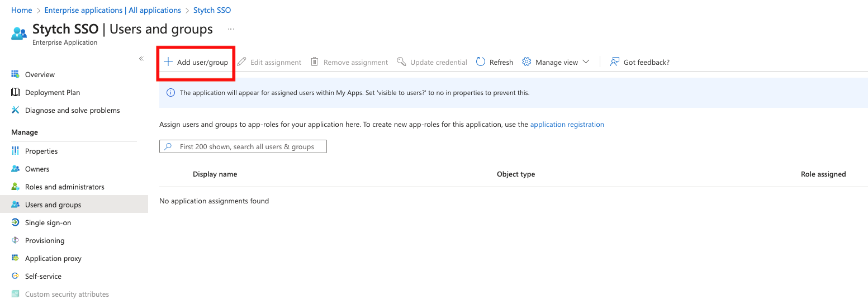
Task: Focus the search all users & groups field
Action: click(243, 146)
